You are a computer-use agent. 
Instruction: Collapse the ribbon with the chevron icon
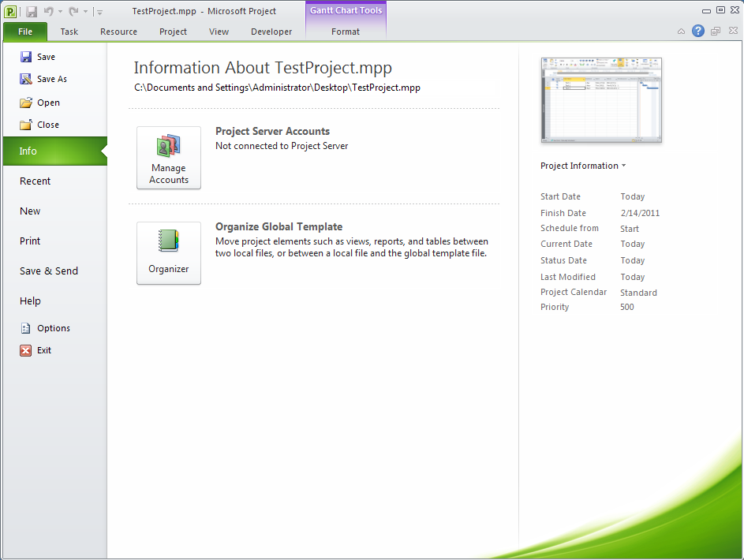pos(680,31)
